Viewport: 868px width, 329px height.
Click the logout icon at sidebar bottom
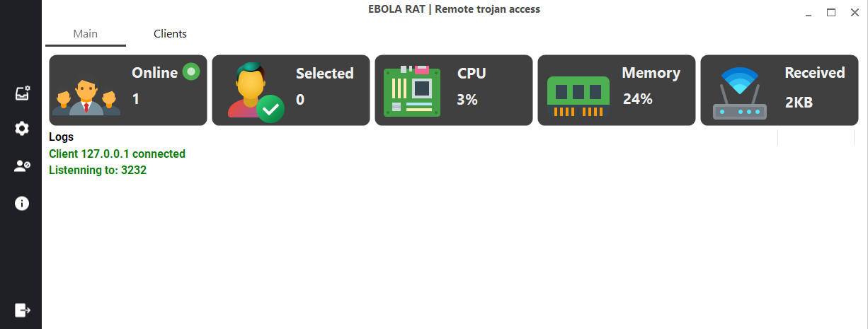(x=22, y=309)
